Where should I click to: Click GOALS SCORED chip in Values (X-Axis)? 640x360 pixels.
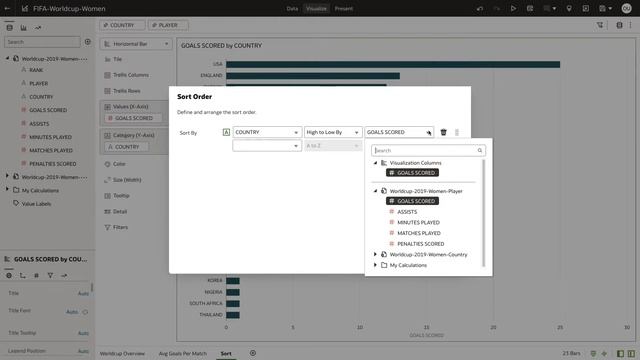[x=133, y=118]
